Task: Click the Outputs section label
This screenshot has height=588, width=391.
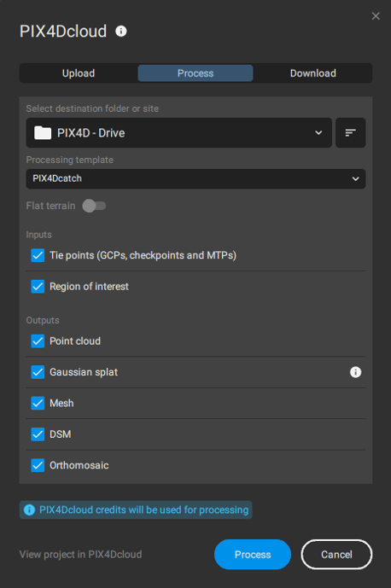Action: click(x=43, y=320)
